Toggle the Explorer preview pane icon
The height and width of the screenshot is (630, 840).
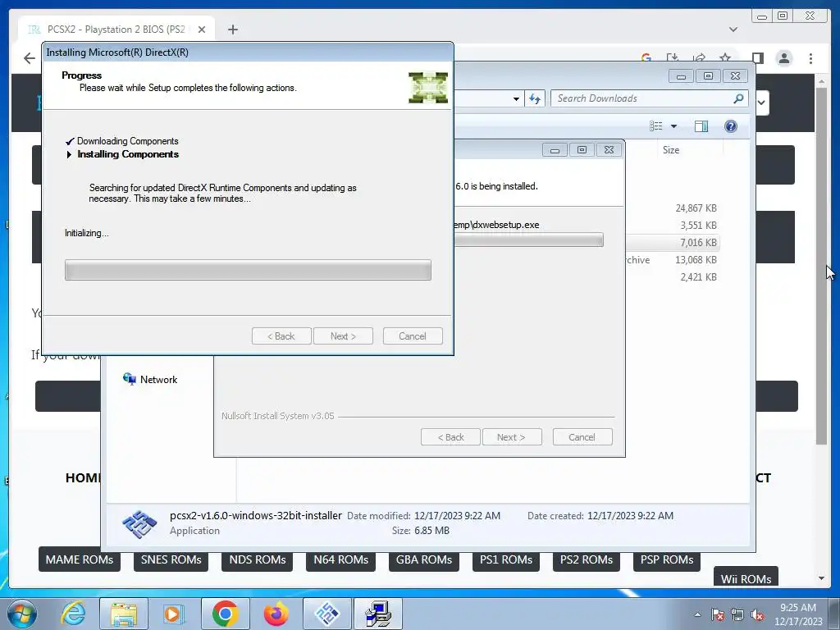[x=701, y=126]
